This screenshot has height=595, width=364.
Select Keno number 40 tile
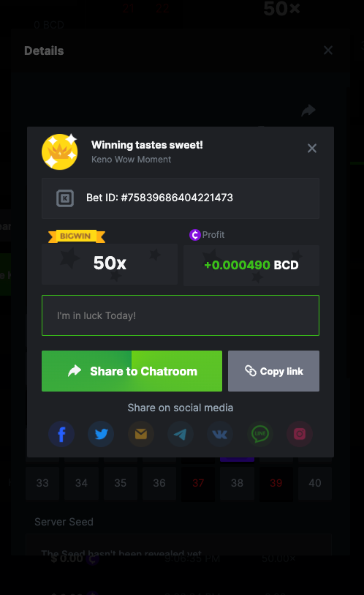315,483
